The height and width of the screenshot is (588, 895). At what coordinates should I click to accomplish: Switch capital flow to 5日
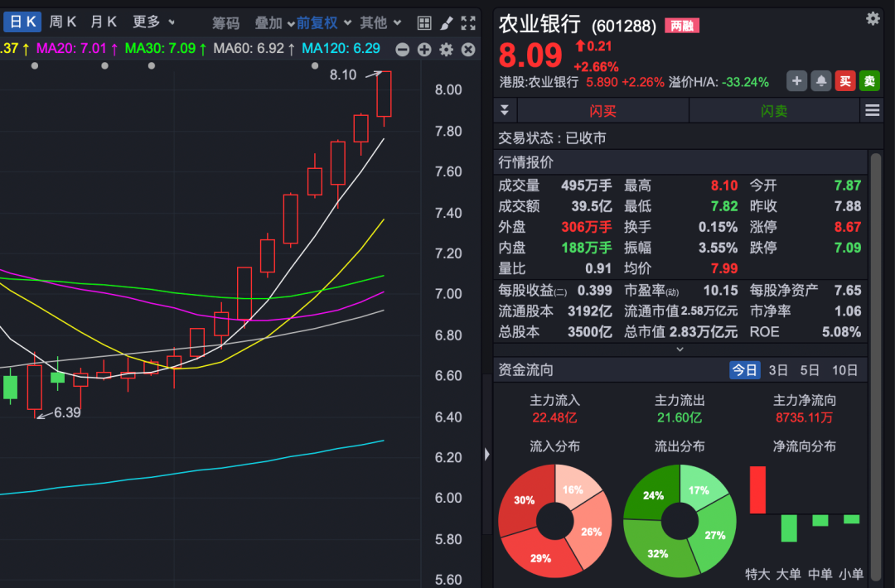pos(810,370)
